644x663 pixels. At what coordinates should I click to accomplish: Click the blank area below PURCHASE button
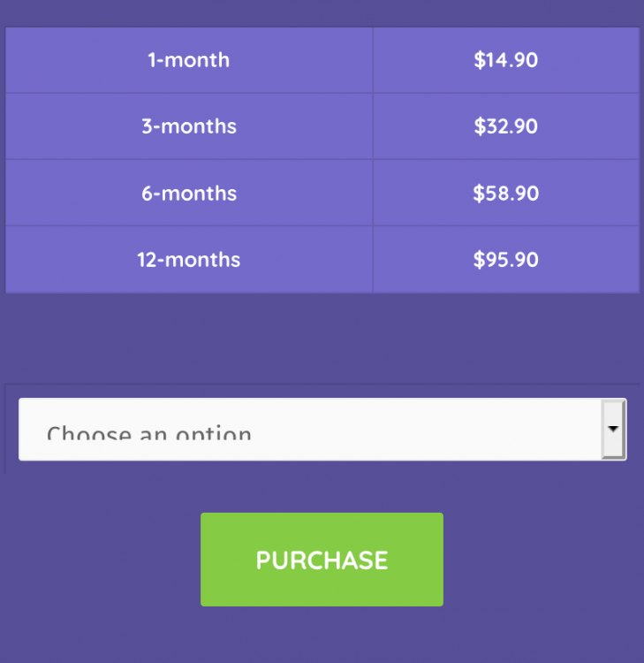322,636
